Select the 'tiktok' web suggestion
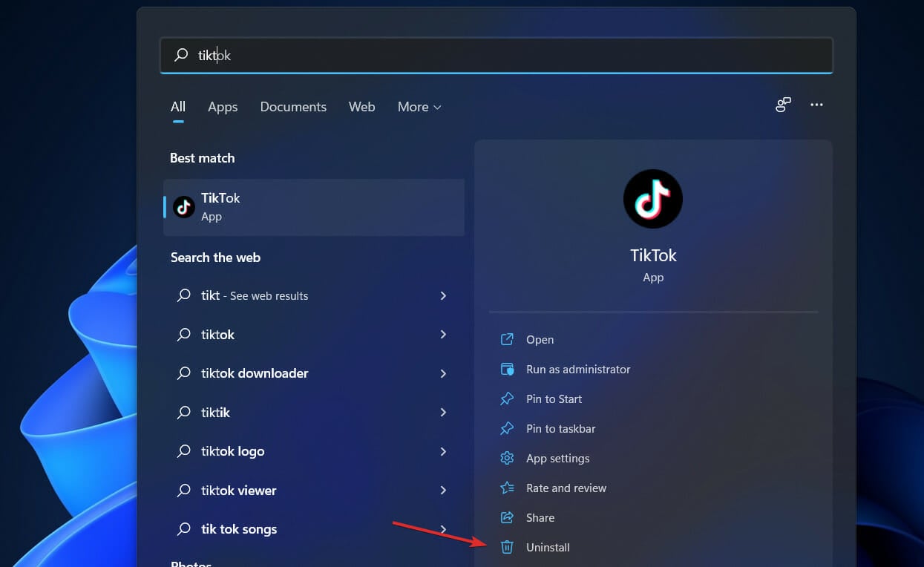924x567 pixels. click(314, 335)
